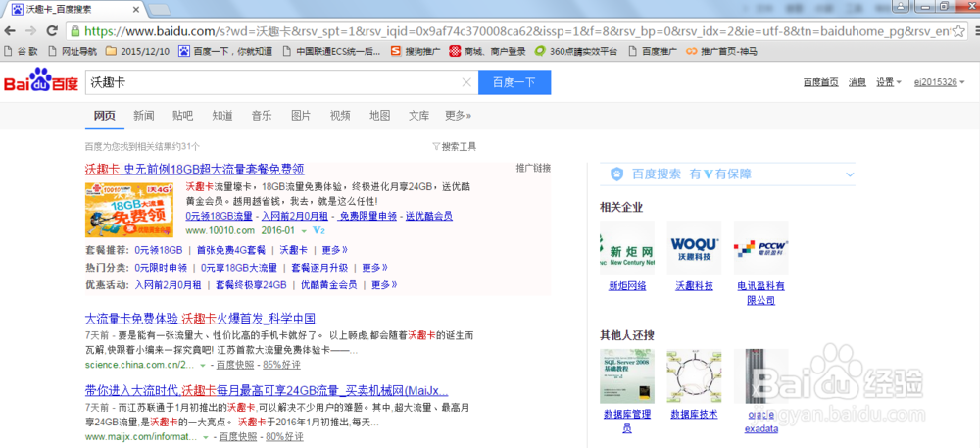980x448 pixels.
Task: Switch to the 地图 search tab
Action: tap(379, 116)
